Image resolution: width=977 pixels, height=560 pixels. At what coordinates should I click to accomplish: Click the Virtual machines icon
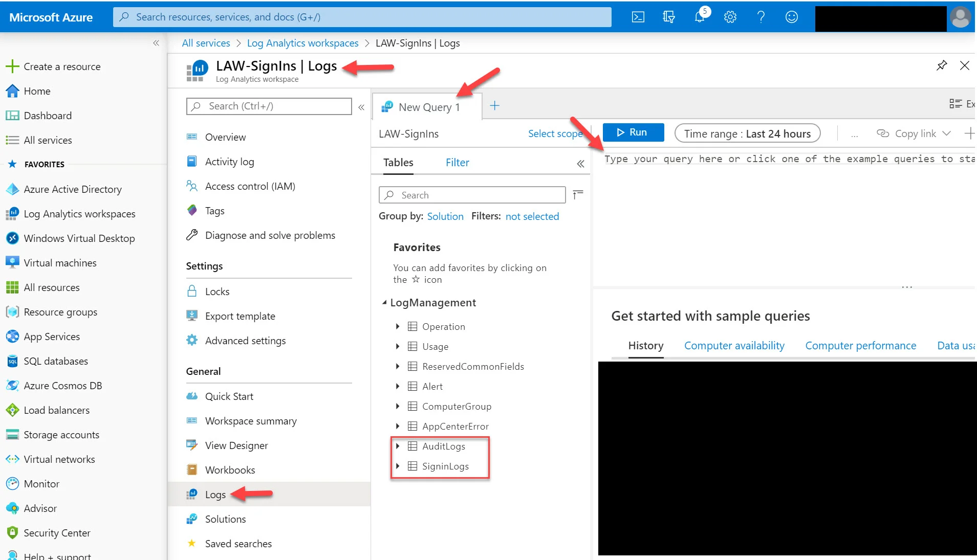point(12,263)
